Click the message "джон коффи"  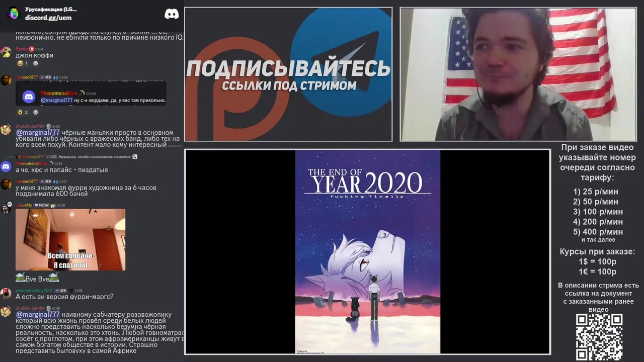34,55
